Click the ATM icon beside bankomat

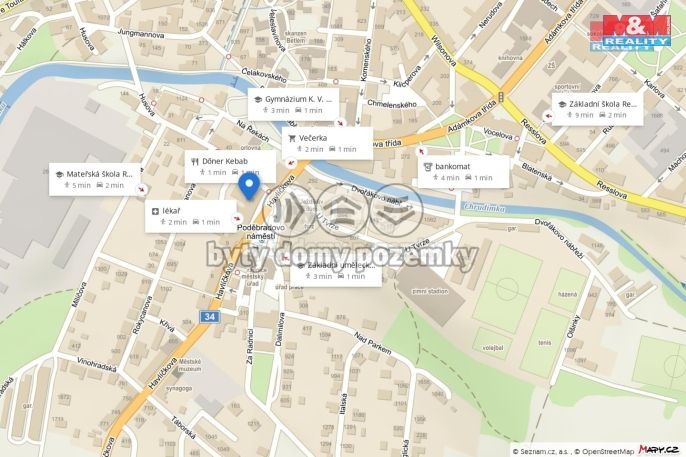tap(428, 167)
